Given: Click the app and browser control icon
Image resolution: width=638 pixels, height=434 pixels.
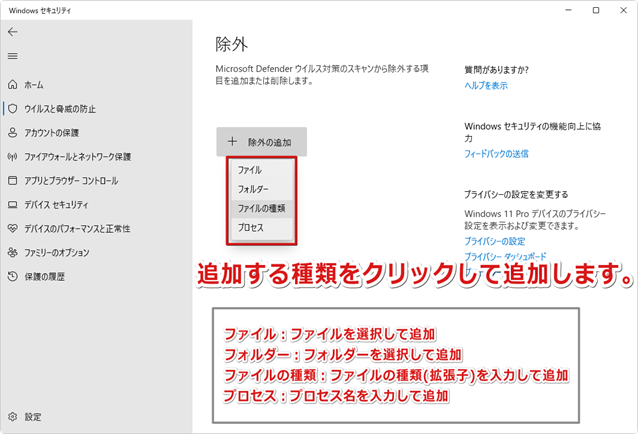Looking at the screenshot, I should 13,181.
